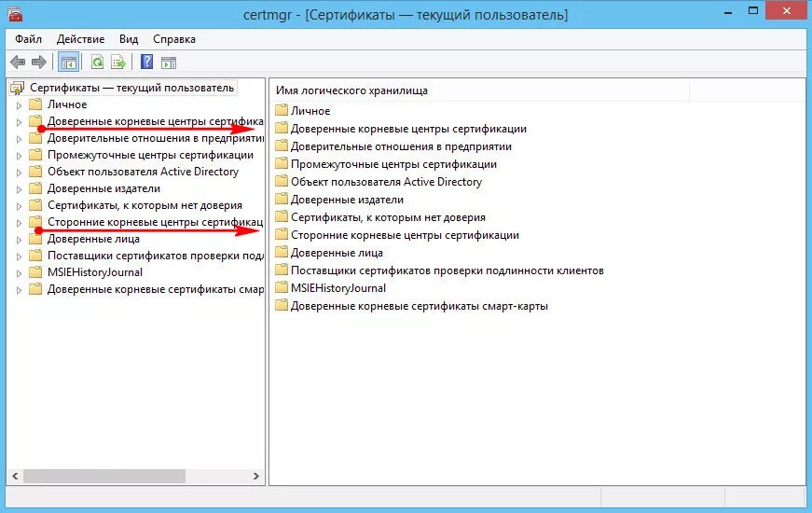Click Личное folder icon in right pane
The height and width of the screenshot is (513, 812).
[x=282, y=110]
